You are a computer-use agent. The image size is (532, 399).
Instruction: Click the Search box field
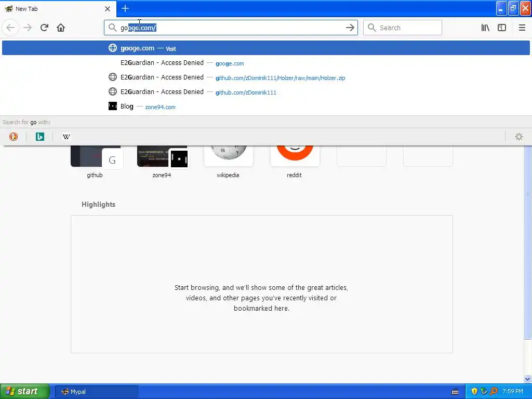point(403,28)
